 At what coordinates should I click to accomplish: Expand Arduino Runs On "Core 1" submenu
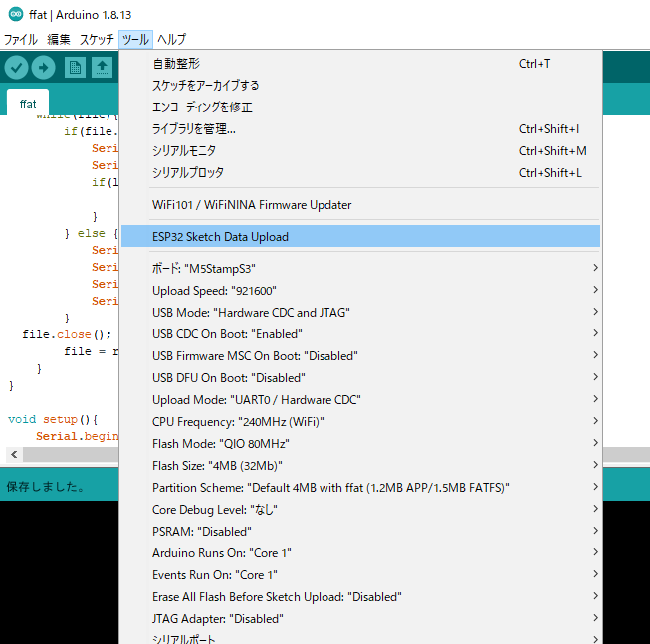coord(360,552)
